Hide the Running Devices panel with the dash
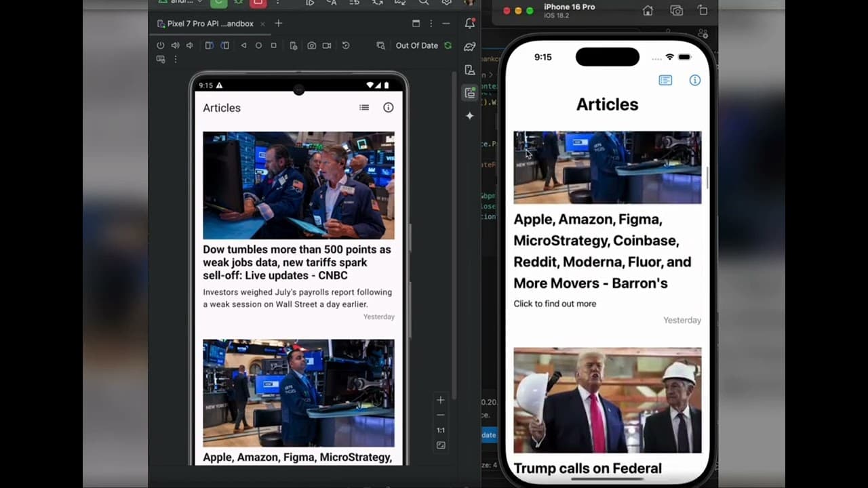 coord(446,23)
